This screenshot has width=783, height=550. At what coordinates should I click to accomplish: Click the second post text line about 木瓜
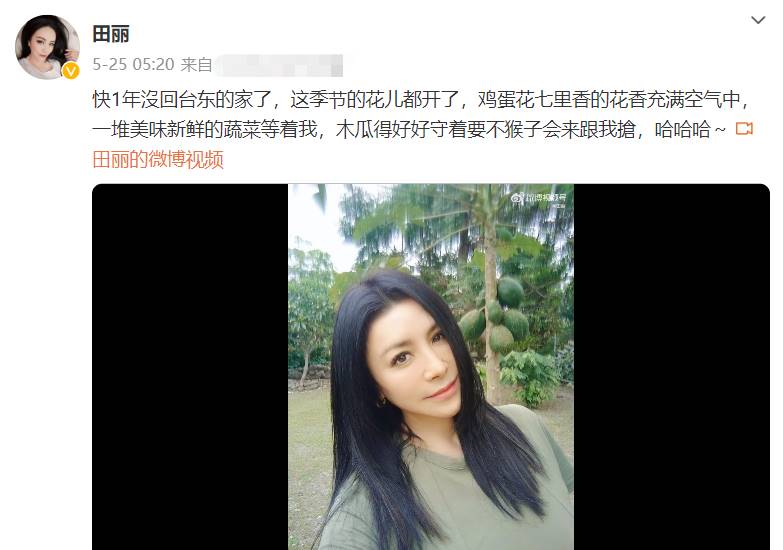click(x=408, y=129)
